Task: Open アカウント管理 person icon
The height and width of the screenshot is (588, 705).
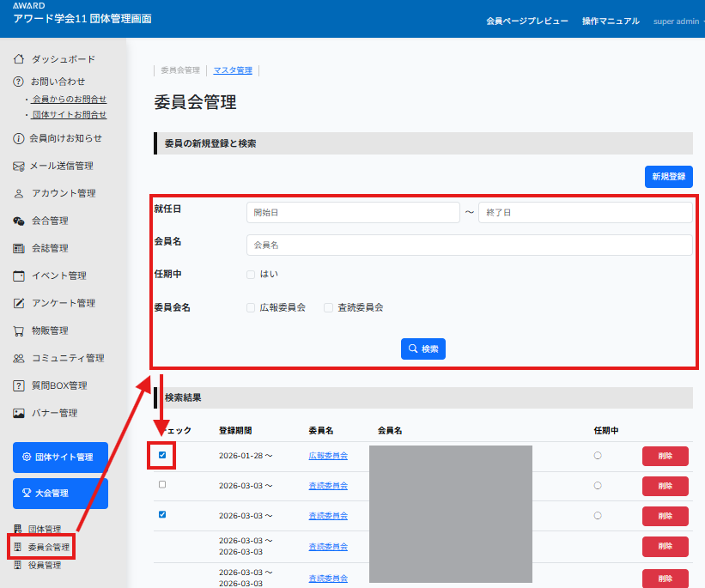Action: pos(19,193)
